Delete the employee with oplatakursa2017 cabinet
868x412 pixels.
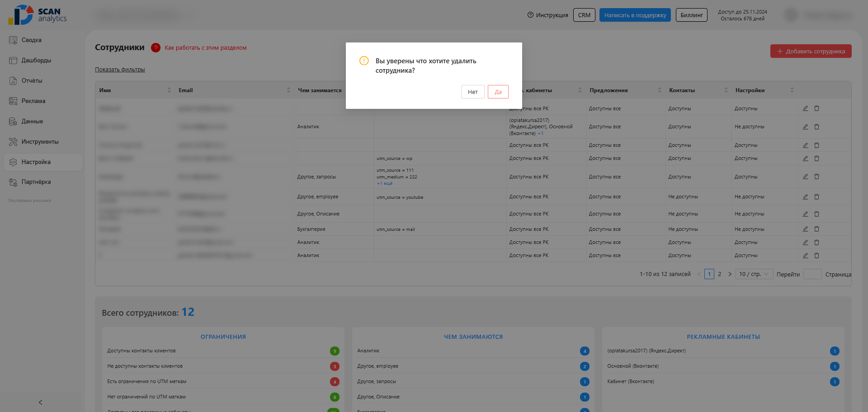click(816, 127)
